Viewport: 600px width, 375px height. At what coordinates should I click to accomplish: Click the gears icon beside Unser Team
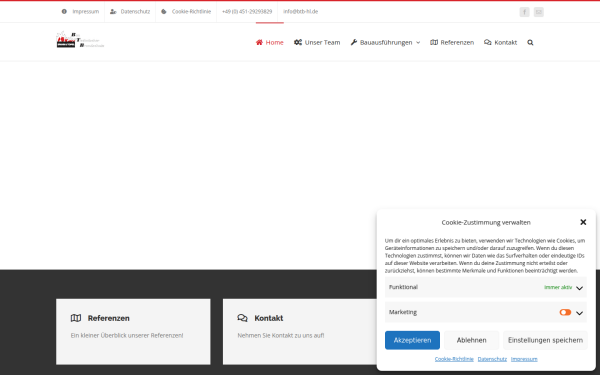click(x=298, y=42)
